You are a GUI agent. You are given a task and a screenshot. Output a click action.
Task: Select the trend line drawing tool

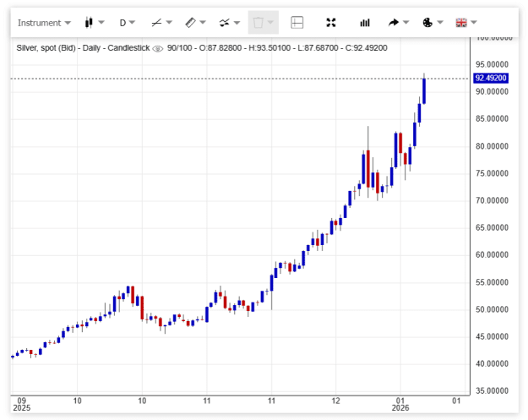pyautogui.click(x=156, y=23)
